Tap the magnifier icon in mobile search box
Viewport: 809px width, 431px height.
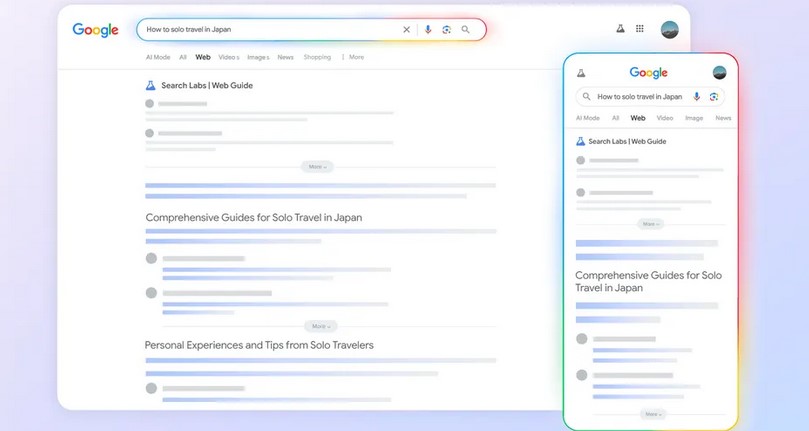[x=587, y=97]
